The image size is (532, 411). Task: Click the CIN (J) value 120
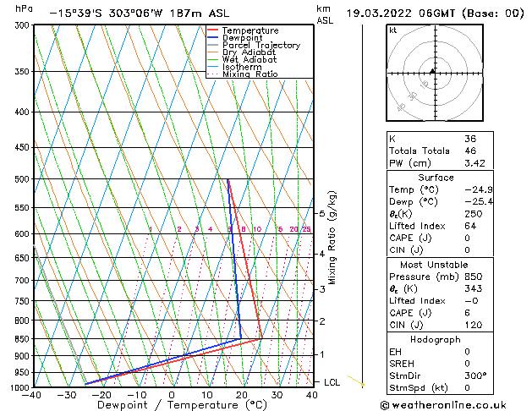(474, 325)
